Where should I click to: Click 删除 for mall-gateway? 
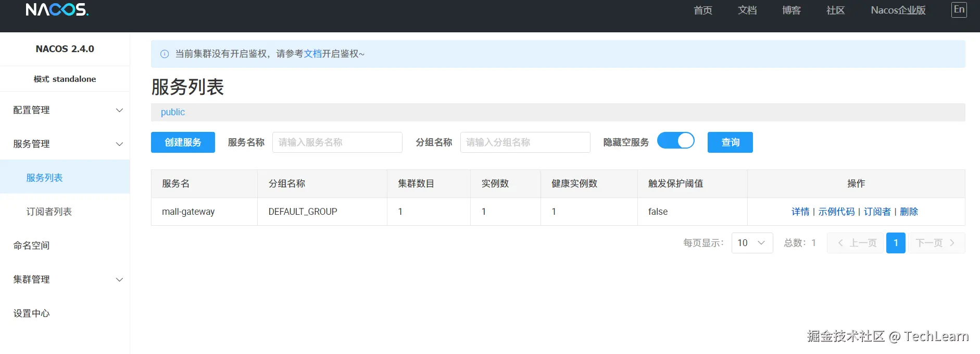click(909, 212)
